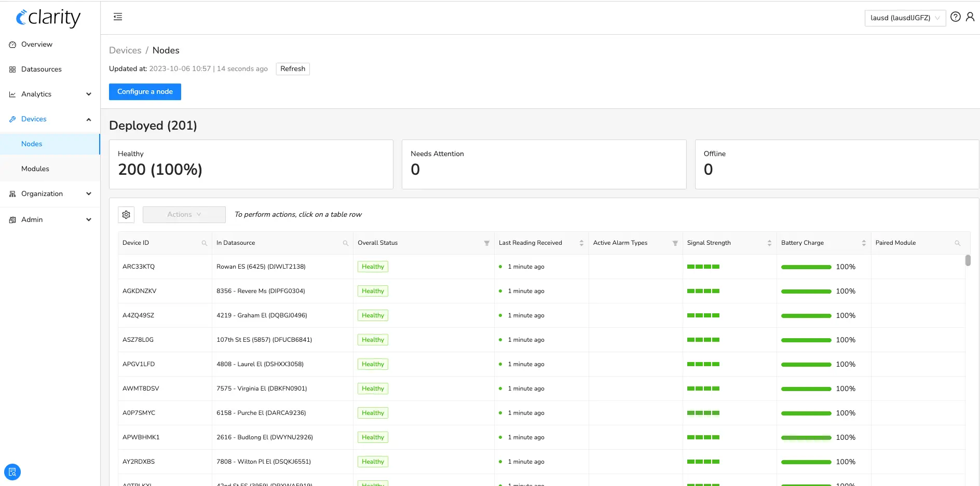
Task: Click the Paired Module column search icon
Action: pyautogui.click(x=958, y=243)
